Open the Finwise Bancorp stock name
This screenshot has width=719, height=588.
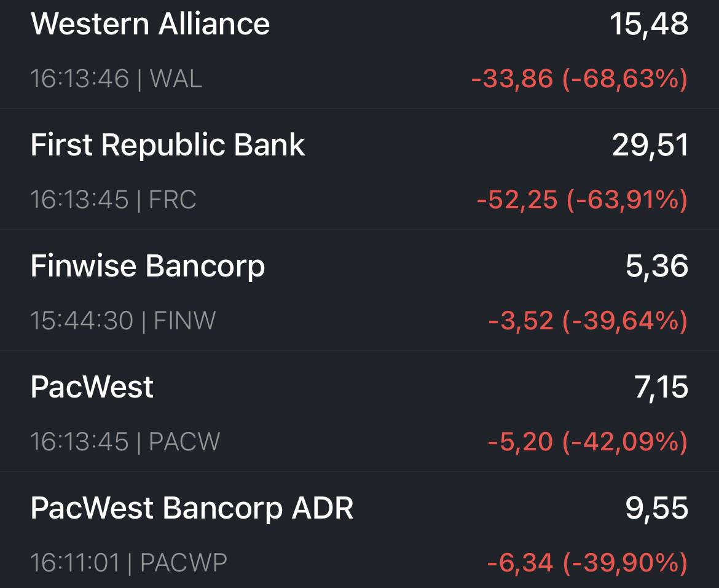(147, 266)
